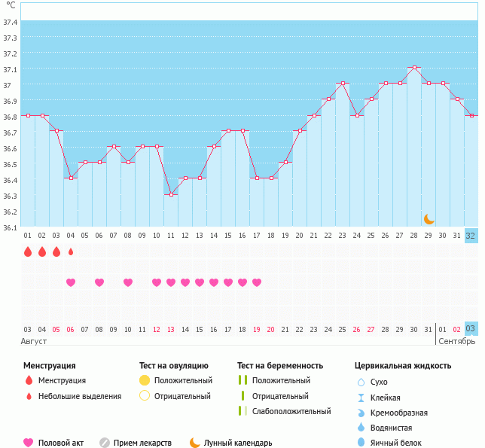Click the Сухо empty drop legend icon
The width and height of the screenshot is (485, 448).
[361, 382]
